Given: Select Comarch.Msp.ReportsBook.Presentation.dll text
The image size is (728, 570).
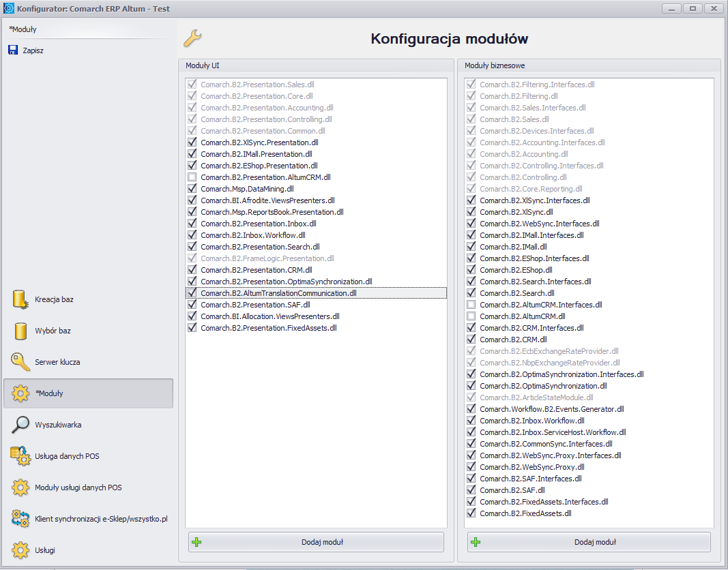Looking at the screenshot, I should pos(272,211).
